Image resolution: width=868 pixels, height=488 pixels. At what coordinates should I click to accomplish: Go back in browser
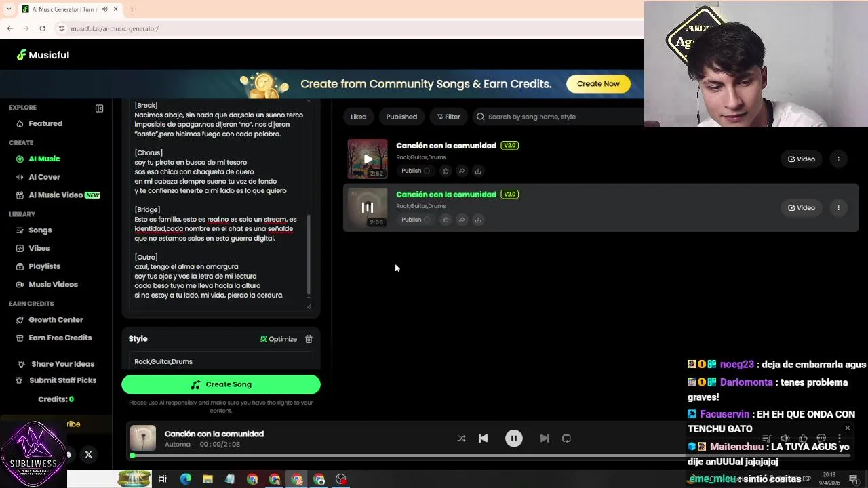(10, 28)
